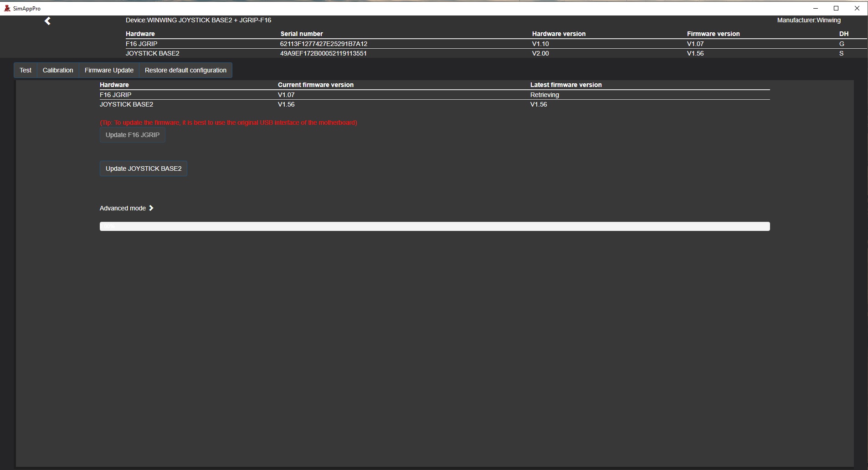Image resolution: width=868 pixels, height=470 pixels.
Task: Click the Update JOYSTICK BASE2 button
Action: (144, 169)
